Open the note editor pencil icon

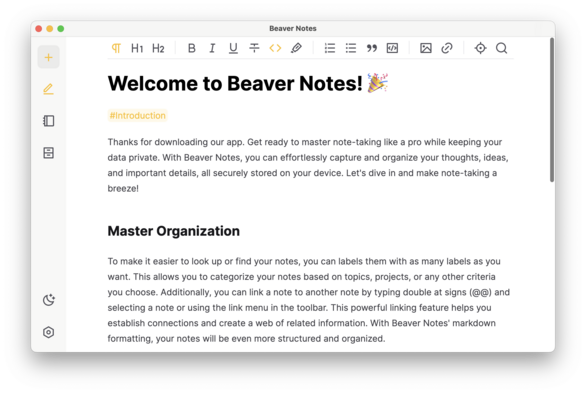point(48,89)
